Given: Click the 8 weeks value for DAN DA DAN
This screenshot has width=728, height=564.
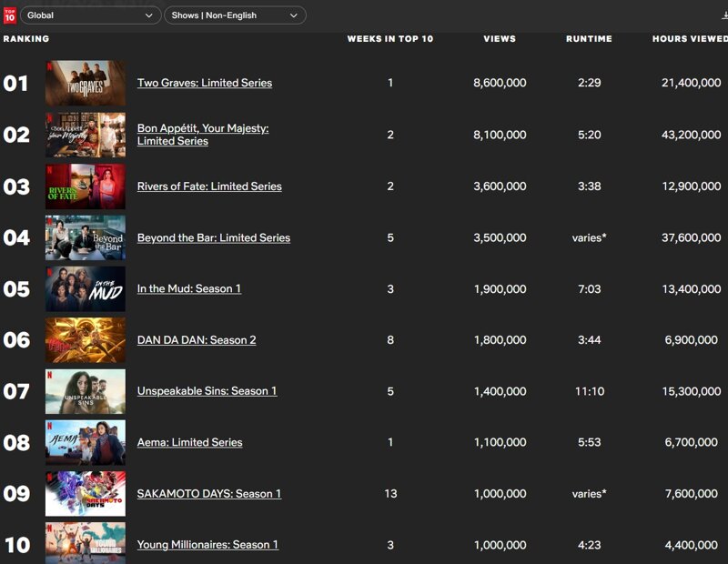Looking at the screenshot, I should pos(390,340).
